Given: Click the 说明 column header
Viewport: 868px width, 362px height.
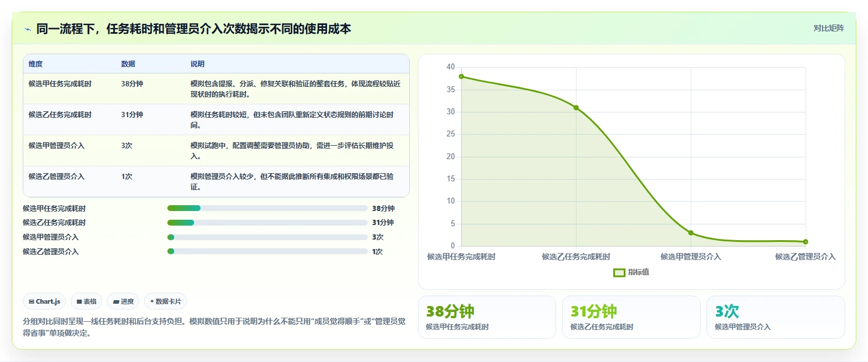Looking at the screenshot, I should pos(198,64).
